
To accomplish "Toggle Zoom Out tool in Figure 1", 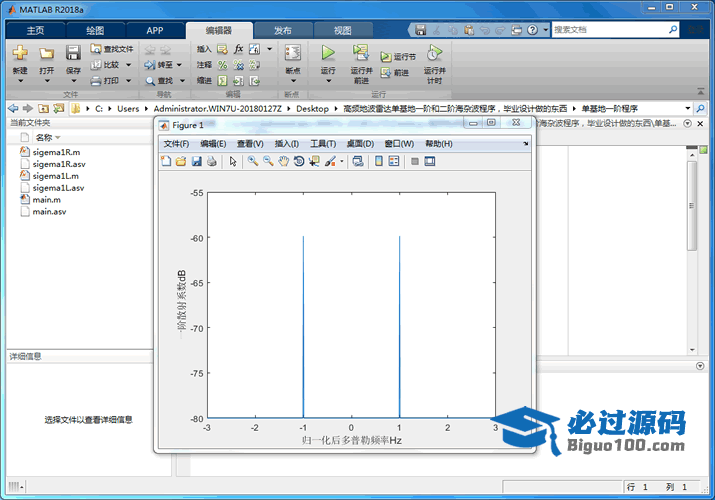I will pos(268,161).
